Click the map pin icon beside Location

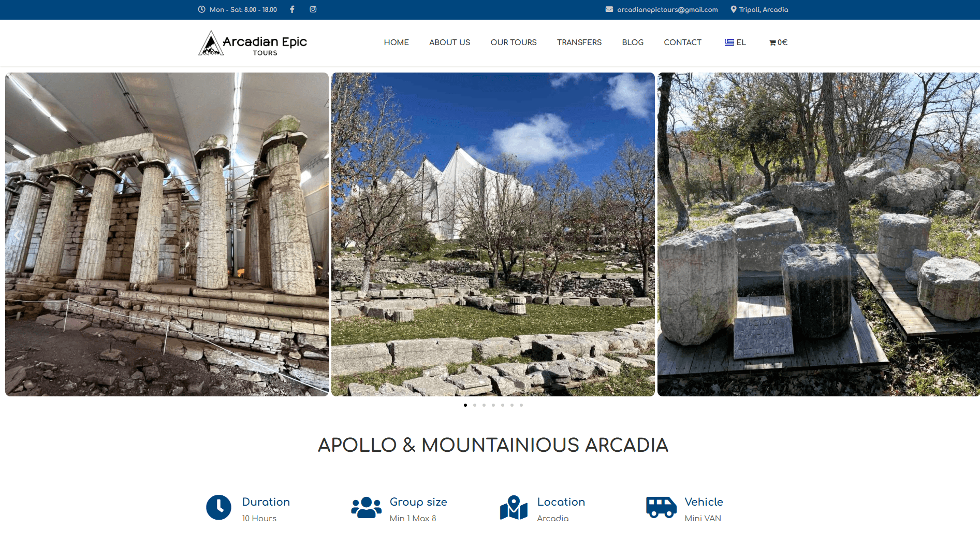click(x=514, y=507)
